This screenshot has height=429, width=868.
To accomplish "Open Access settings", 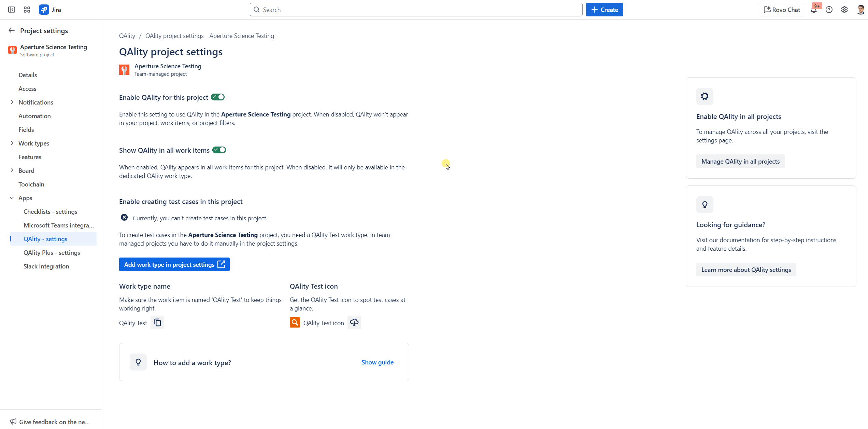I will point(27,88).
